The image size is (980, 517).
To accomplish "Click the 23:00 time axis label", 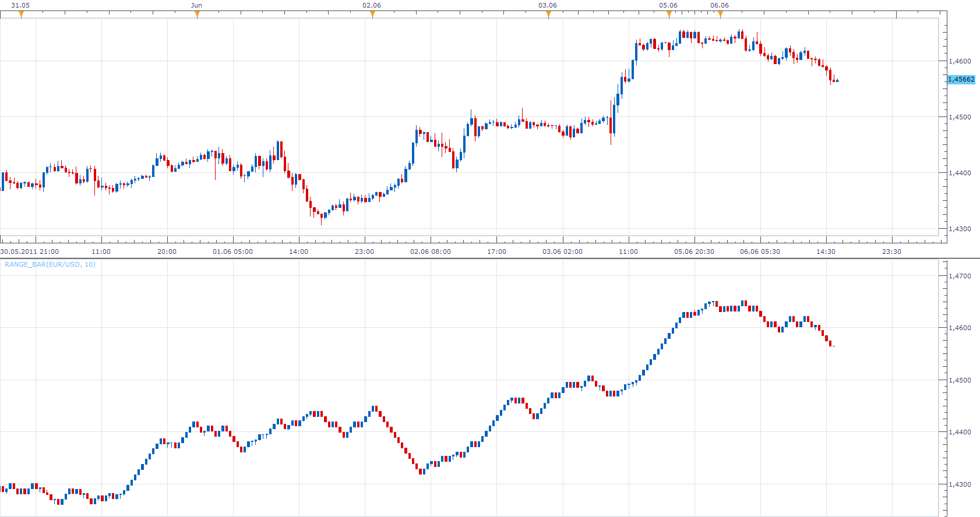I will [365, 252].
